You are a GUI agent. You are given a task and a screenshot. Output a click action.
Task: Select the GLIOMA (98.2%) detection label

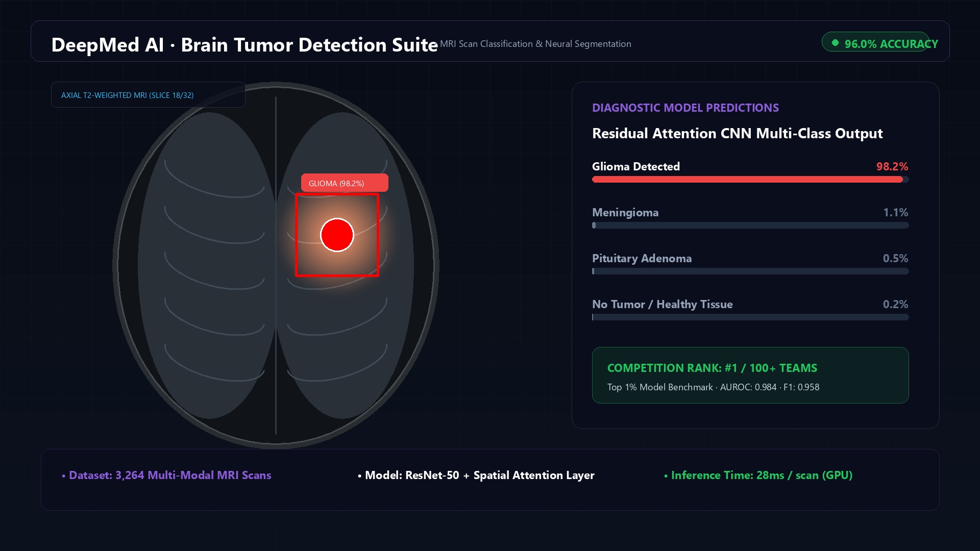pos(345,183)
